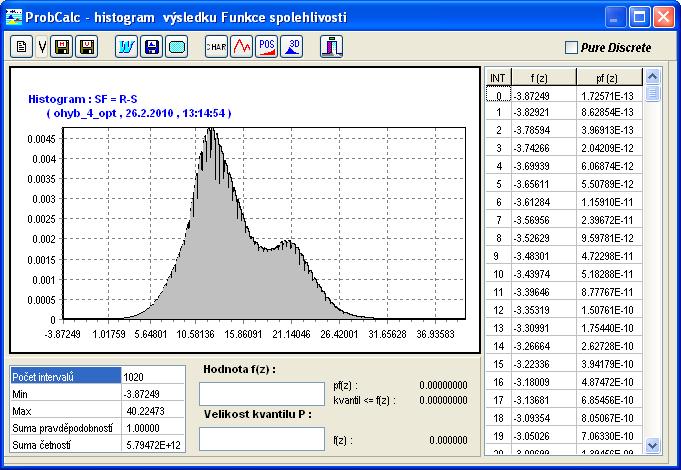
Task: Select the Počet intervalů row label
Action: tap(66, 377)
